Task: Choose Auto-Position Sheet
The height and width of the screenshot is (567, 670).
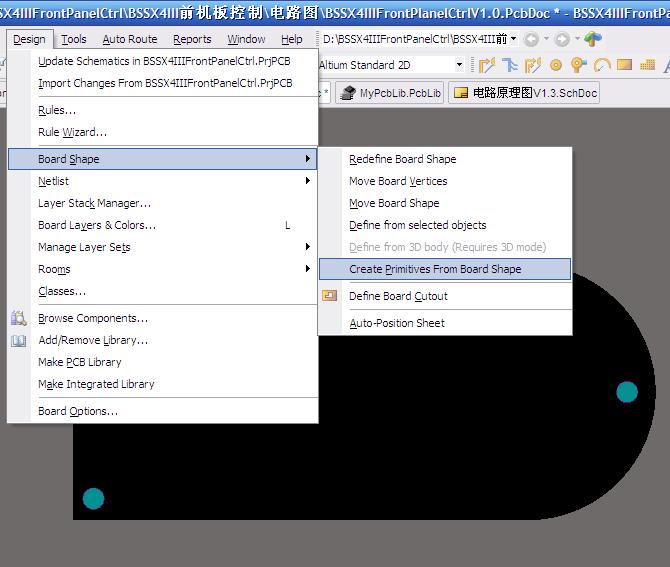Action: (x=445, y=323)
